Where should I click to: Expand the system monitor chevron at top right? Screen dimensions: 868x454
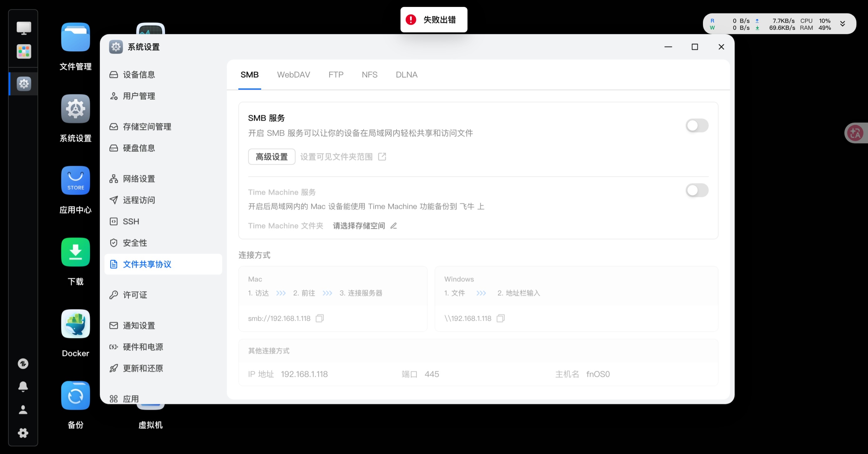(x=843, y=24)
